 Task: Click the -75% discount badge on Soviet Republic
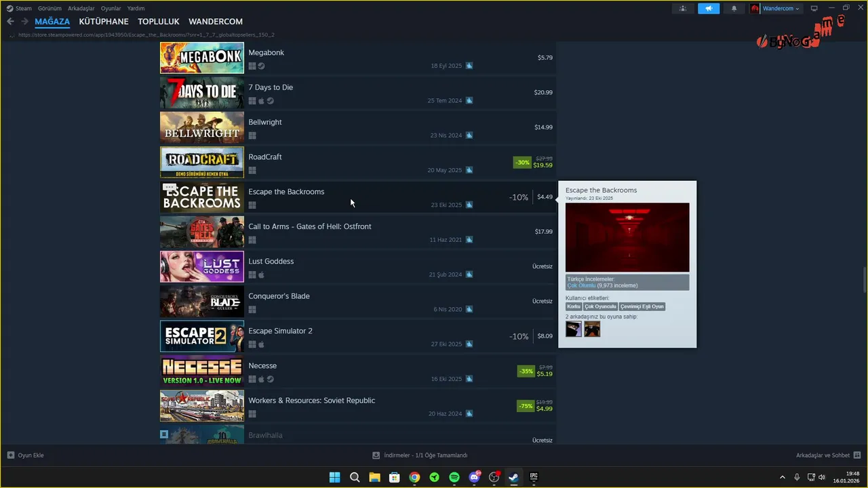coord(526,406)
